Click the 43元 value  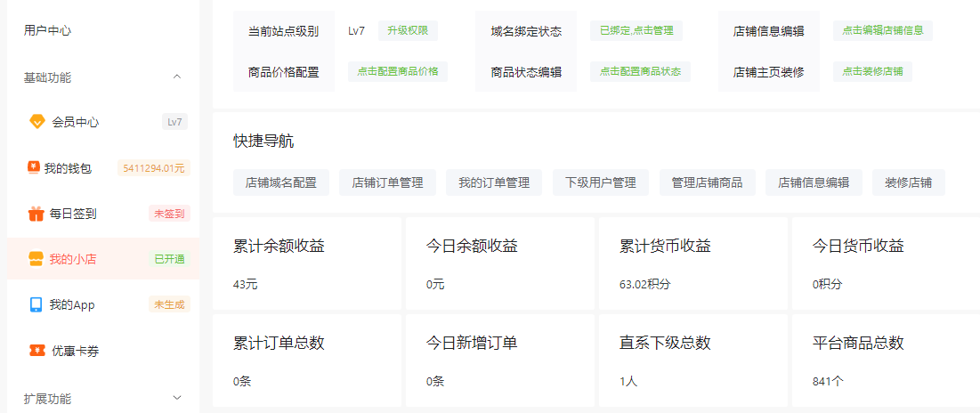245,284
